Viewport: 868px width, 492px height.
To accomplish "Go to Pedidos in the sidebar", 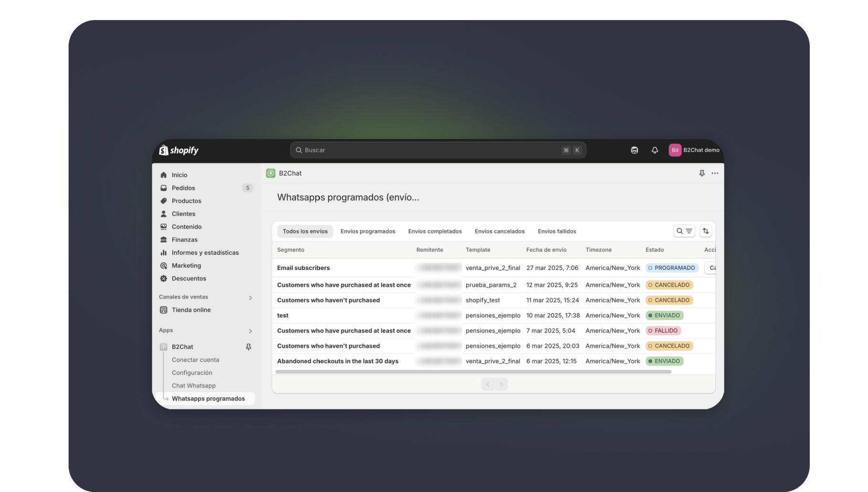I will (x=183, y=188).
